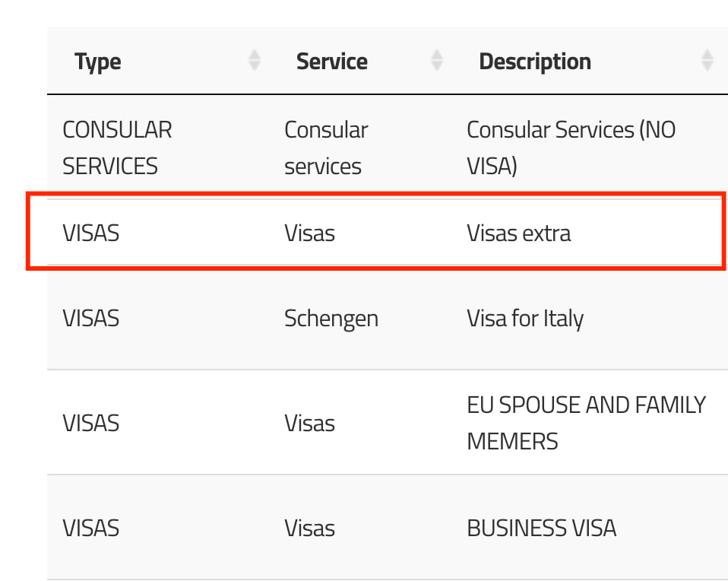Choose the 'Visa for Italy' description
728x581 pixels.
525,318
